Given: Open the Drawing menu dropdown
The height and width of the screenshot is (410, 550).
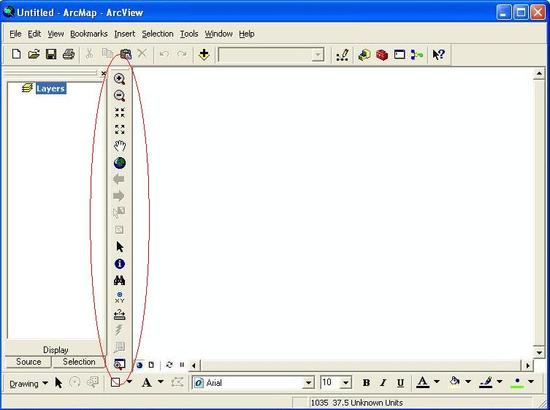Looking at the screenshot, I should [29, 384].
